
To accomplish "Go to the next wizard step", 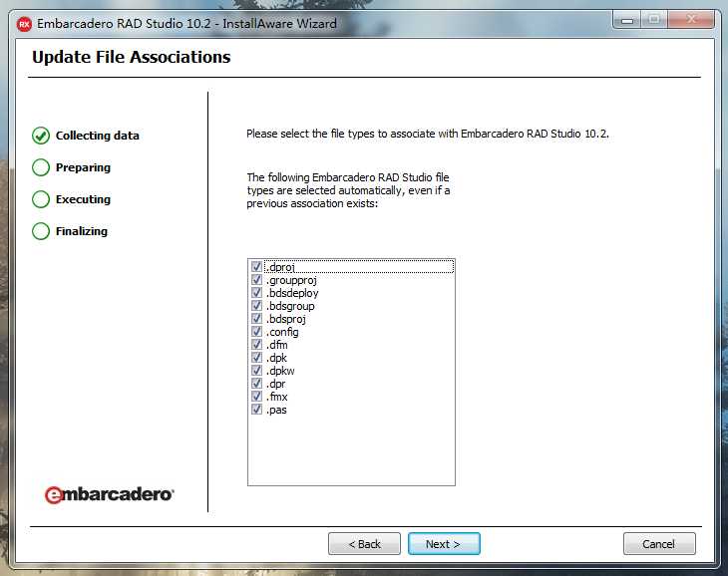I will [x=444, y=543].
